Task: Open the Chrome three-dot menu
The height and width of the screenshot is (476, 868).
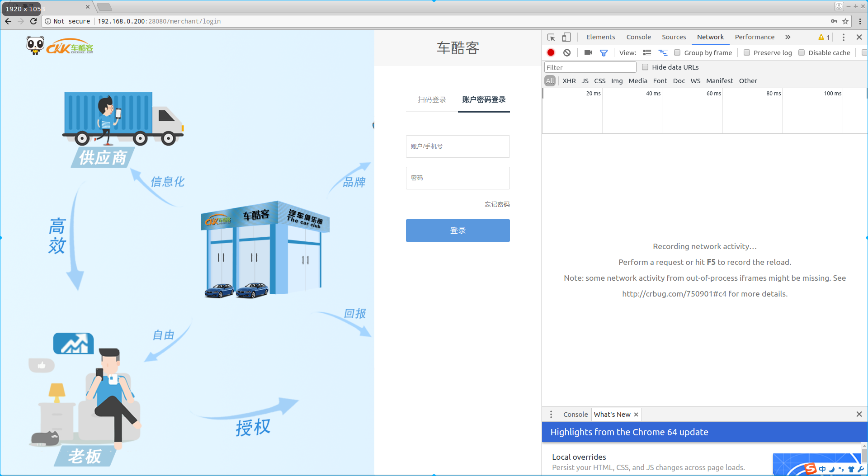Action: pos(860,21)
